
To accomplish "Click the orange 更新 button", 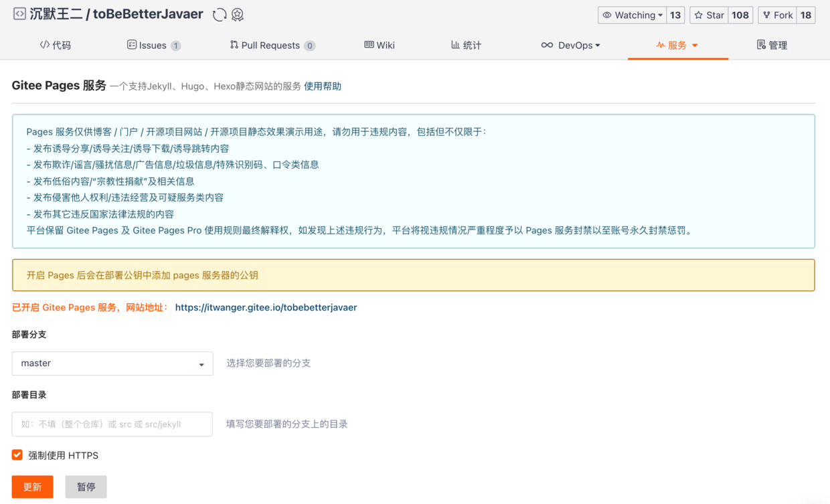I will pyautogui.click(x=32, y=487).
